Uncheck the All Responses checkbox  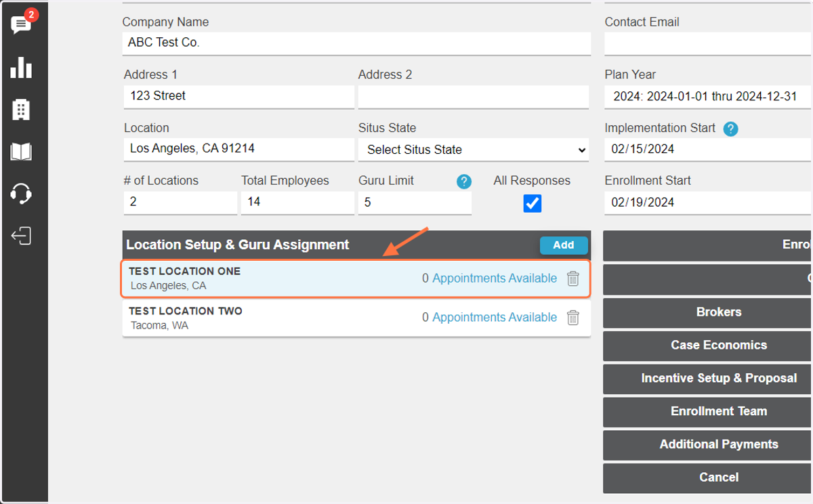click(533, 203)
